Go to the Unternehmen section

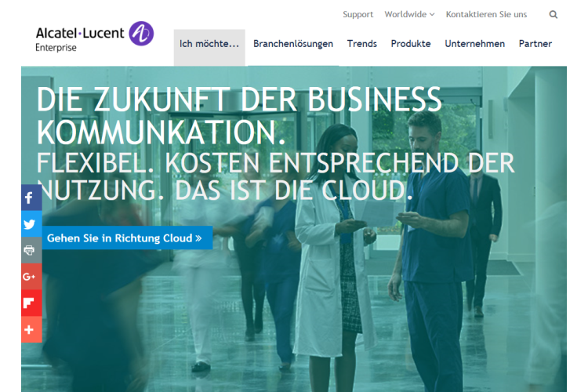point(474,44)
